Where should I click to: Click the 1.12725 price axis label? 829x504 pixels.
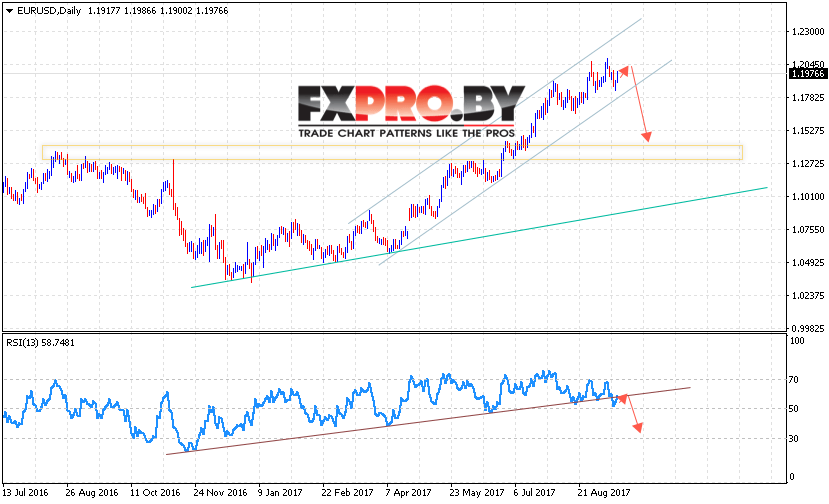(x=808, y=163)
